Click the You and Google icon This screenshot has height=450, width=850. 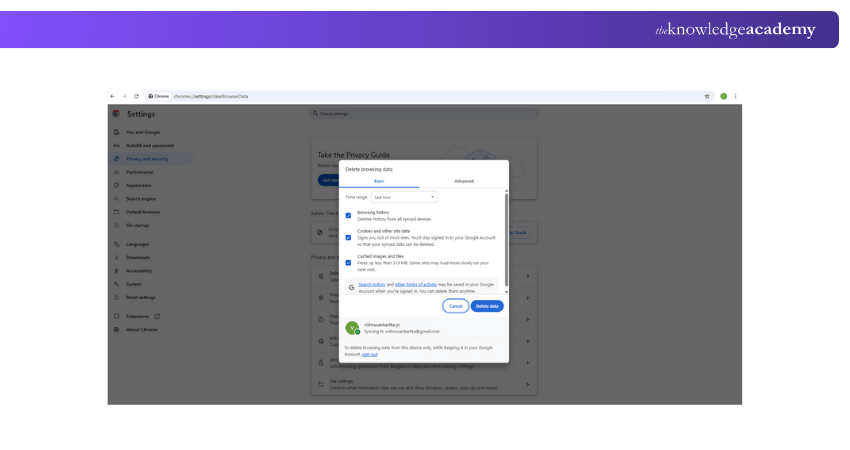[x=116, y=132]
